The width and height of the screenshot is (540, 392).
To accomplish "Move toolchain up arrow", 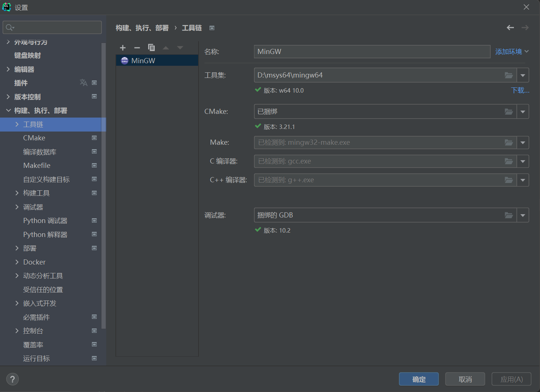I will click(166, 48).
